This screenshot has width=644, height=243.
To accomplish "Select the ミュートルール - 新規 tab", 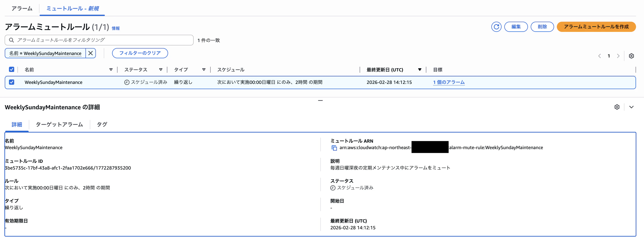I will pos(72,8).
